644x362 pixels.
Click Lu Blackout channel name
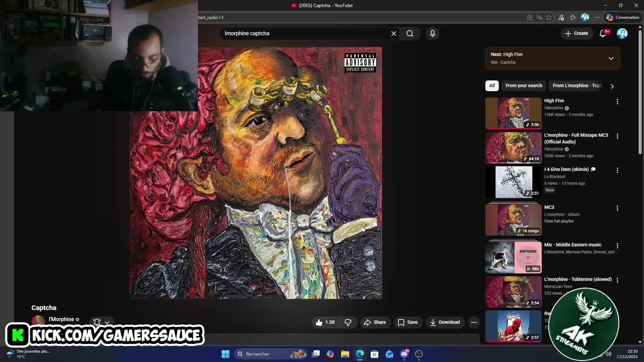(x=554, y=176)
